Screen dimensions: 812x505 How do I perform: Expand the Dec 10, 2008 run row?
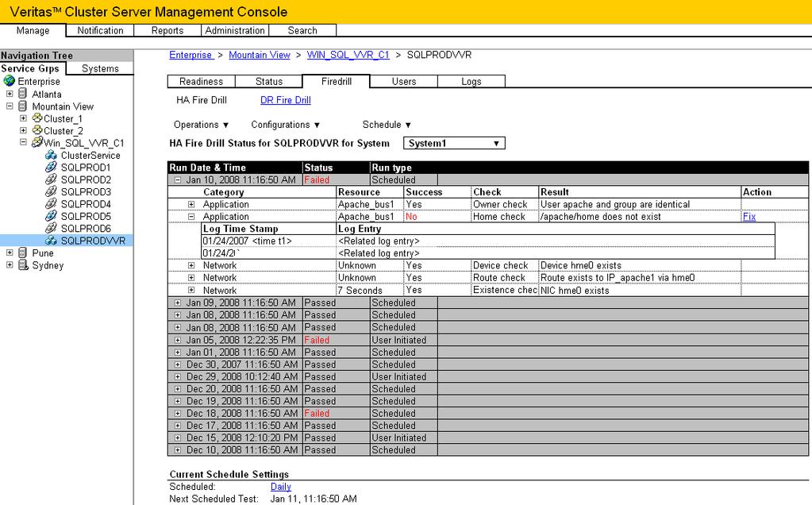tap(178, 450)
